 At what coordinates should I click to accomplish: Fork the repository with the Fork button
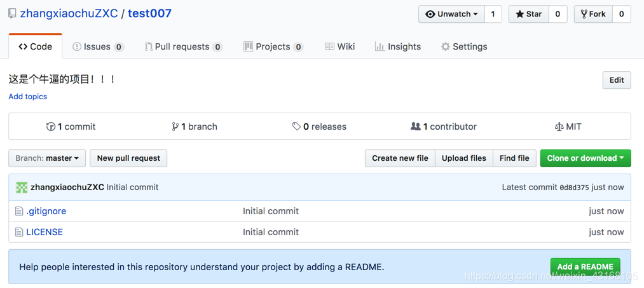point(594,14)
